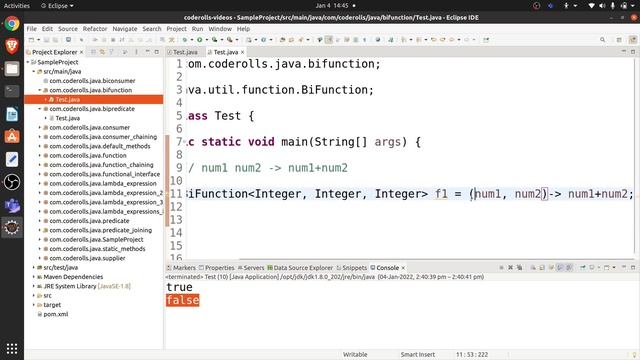Open OBS Studio from the dock
This screenshot has height=360, width=640.
point(12,182)
